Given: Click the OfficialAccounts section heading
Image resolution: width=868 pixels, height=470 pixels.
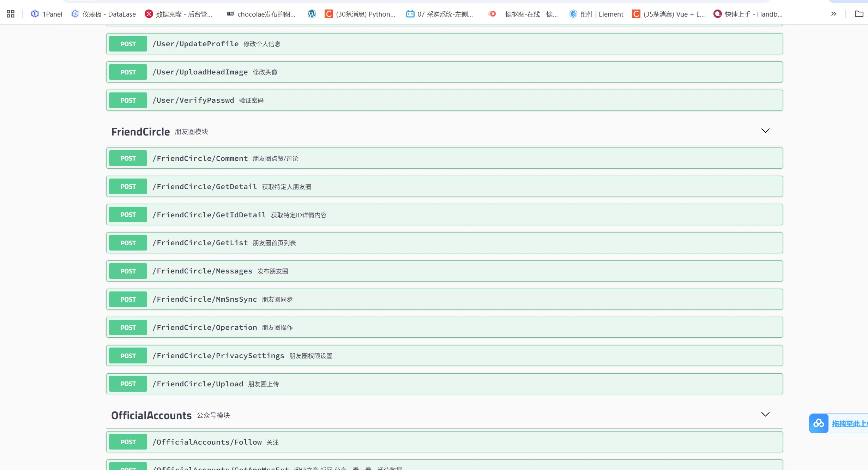Looking at the screenshot, I should 151,415.
